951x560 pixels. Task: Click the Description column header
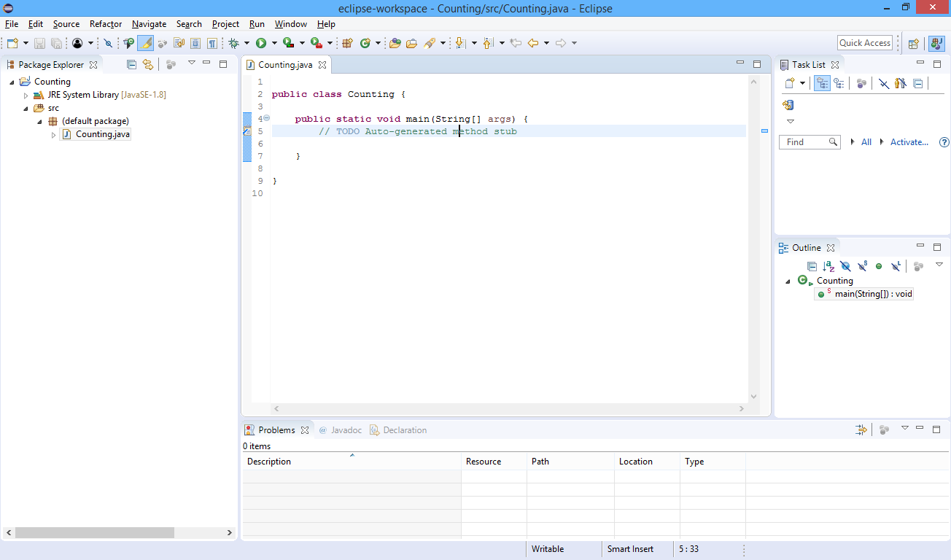[352, 462]
